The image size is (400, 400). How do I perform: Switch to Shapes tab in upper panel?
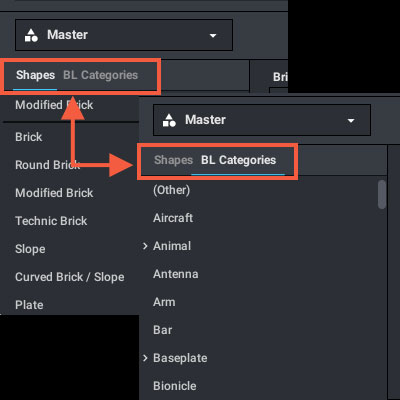click(x=35, y=75)
